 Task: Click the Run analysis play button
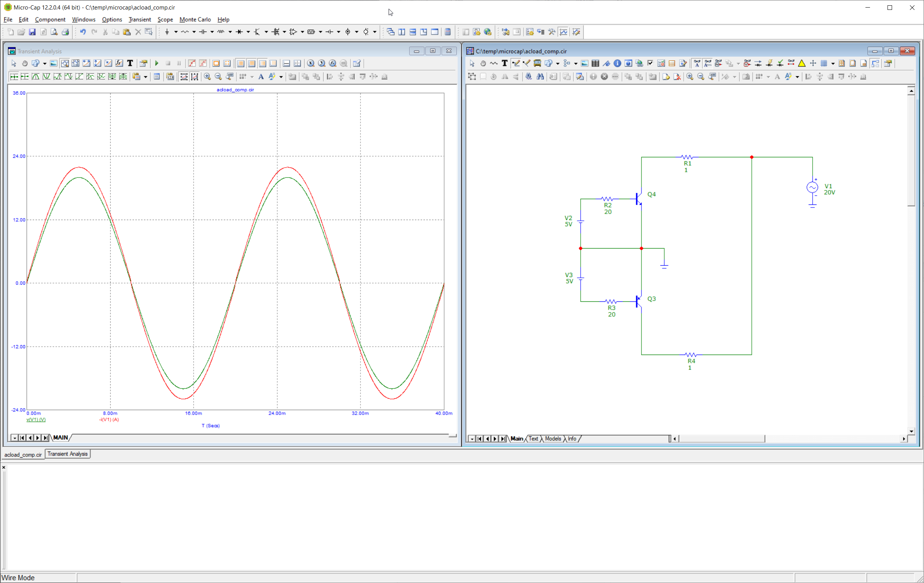pyautogui.click(x=157, y=63)
